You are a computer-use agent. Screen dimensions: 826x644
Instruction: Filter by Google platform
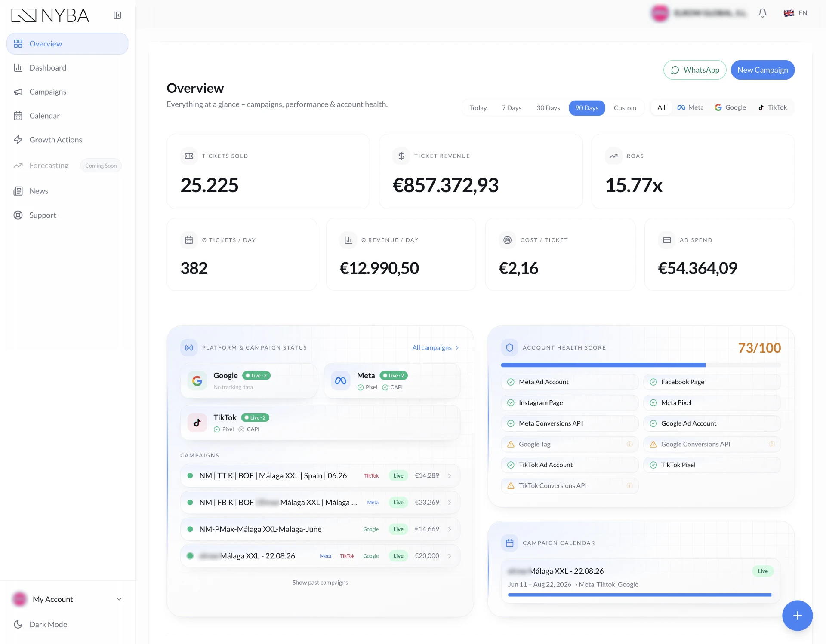(x=730, y=107)
